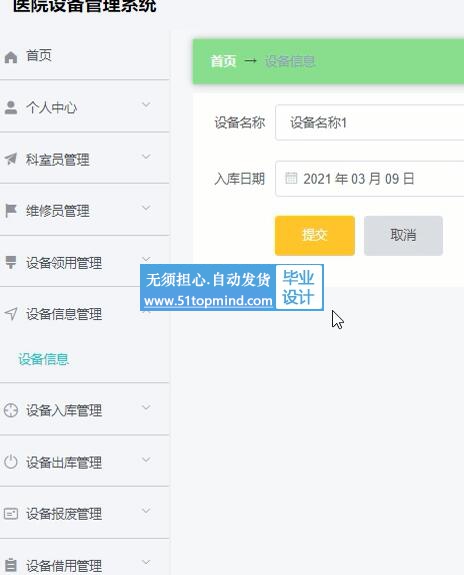
Task: Open the 首页 breadcrumb link
Action: [223, 61]
